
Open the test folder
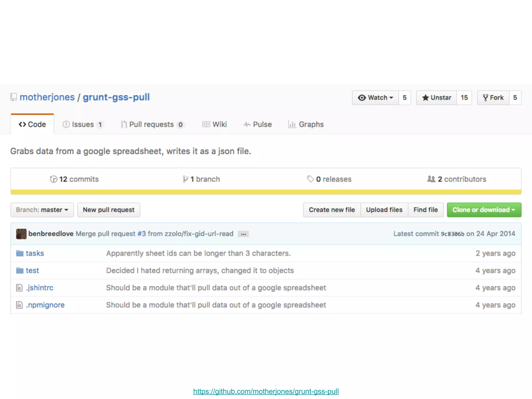coord(32,270)
